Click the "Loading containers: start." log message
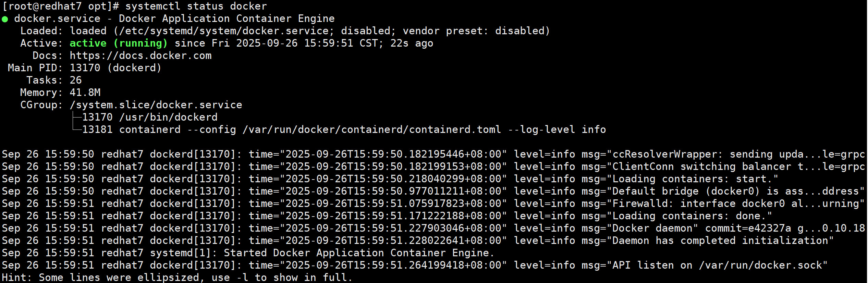Viewport: 868px width, 283px height. (695, 179)
